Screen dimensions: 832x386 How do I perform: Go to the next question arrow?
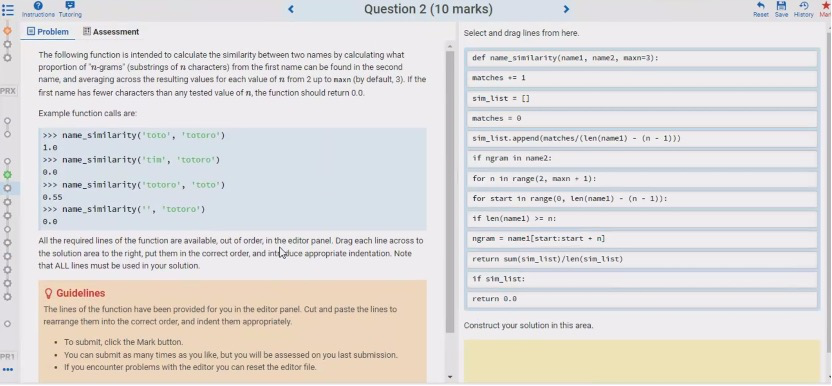(566, 9)
